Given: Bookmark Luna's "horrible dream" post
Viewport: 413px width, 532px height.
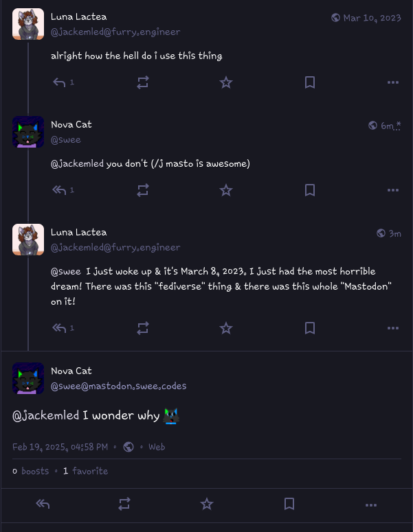Looking at the screenshot, I should coord(310,328).
